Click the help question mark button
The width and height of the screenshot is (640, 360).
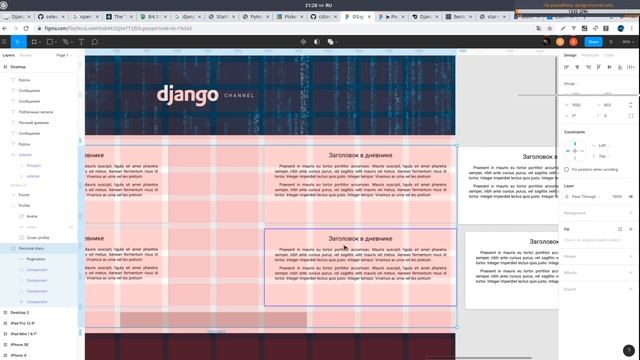[x=629, y=350]
